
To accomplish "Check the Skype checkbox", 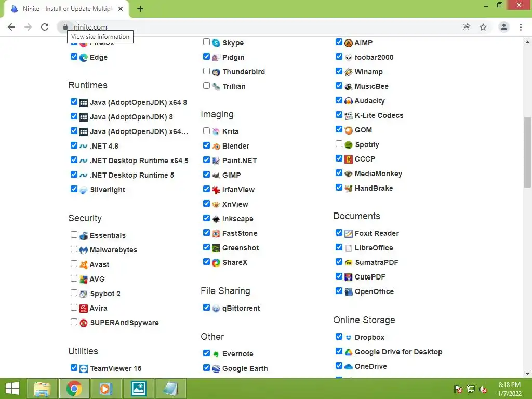I will click(206, 42).
